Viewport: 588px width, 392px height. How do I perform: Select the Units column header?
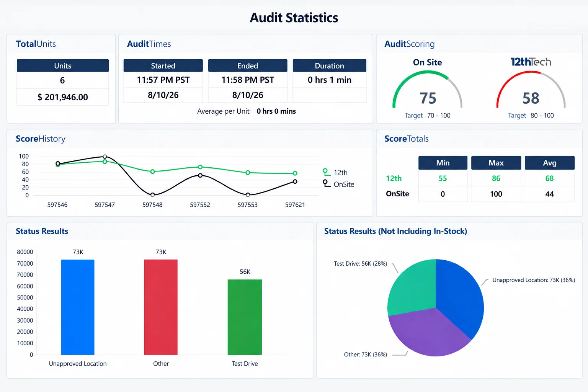point(63,65)
